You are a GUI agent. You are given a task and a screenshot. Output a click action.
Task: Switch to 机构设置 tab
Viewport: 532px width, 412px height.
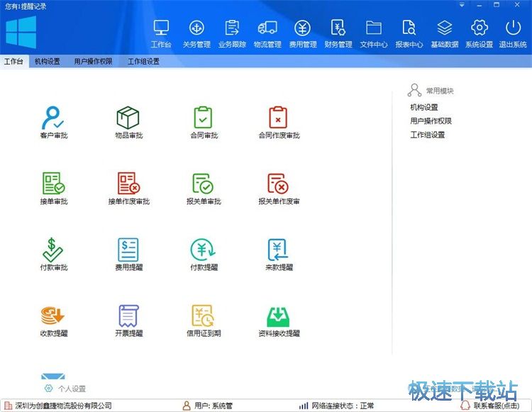(x=48, y=62)
